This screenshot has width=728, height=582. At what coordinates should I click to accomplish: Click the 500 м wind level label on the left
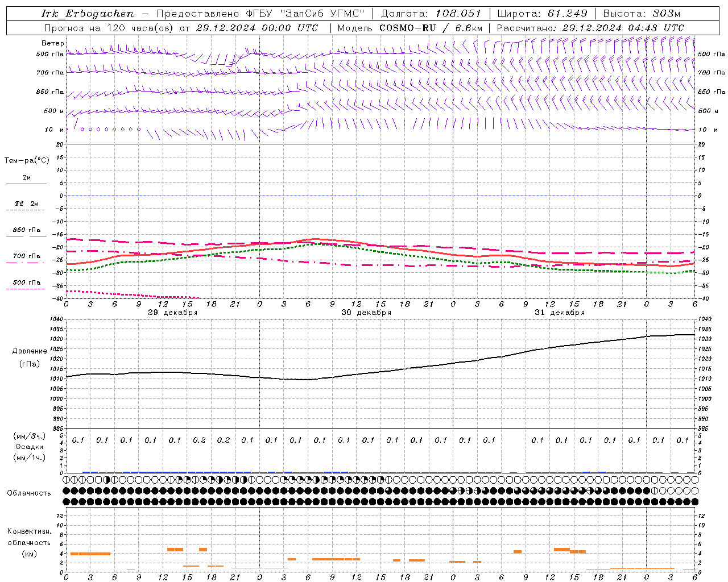[x=55, y=111]
